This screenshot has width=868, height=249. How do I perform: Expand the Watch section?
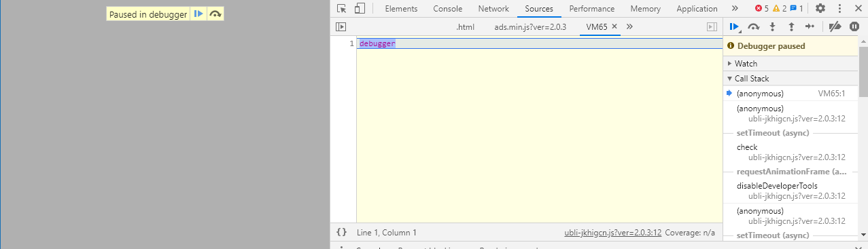[x=791, y=64]
